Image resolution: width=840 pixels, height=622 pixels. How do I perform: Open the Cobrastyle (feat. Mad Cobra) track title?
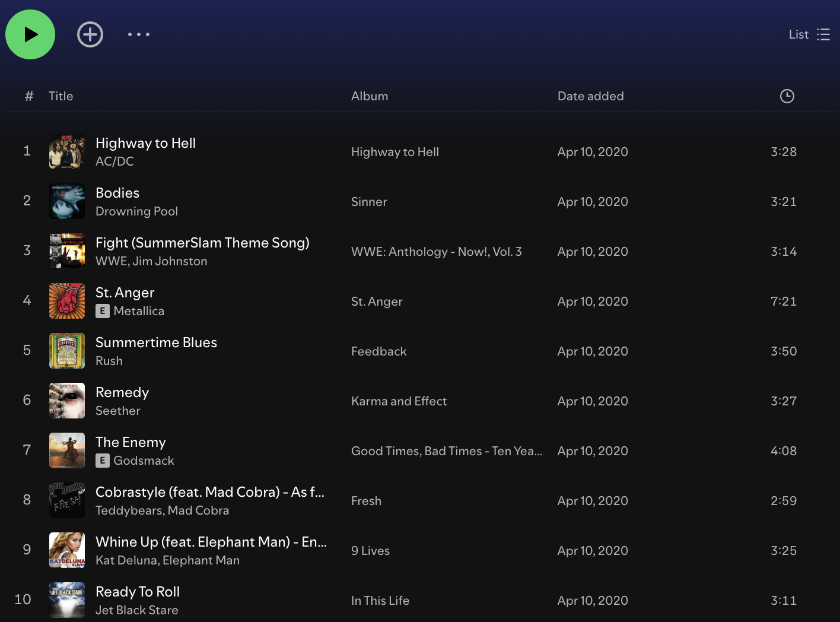coord(210,492)
